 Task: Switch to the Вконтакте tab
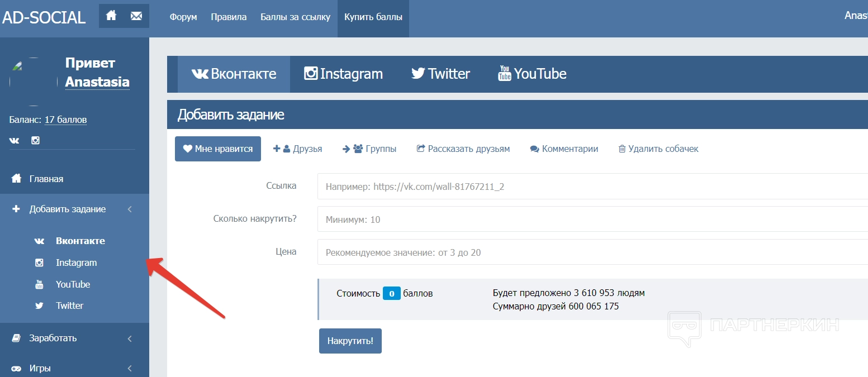pyautogui.click(x=234, y=74)
